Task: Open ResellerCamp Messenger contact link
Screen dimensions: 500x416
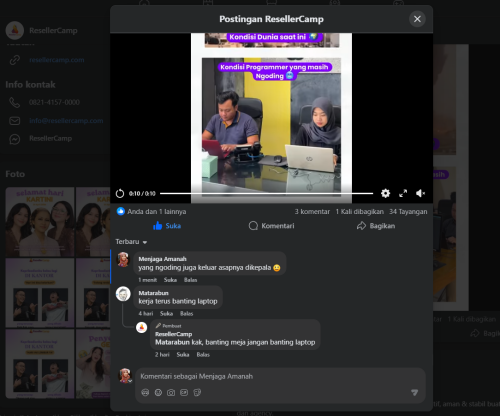Action: tap(50, 138)
